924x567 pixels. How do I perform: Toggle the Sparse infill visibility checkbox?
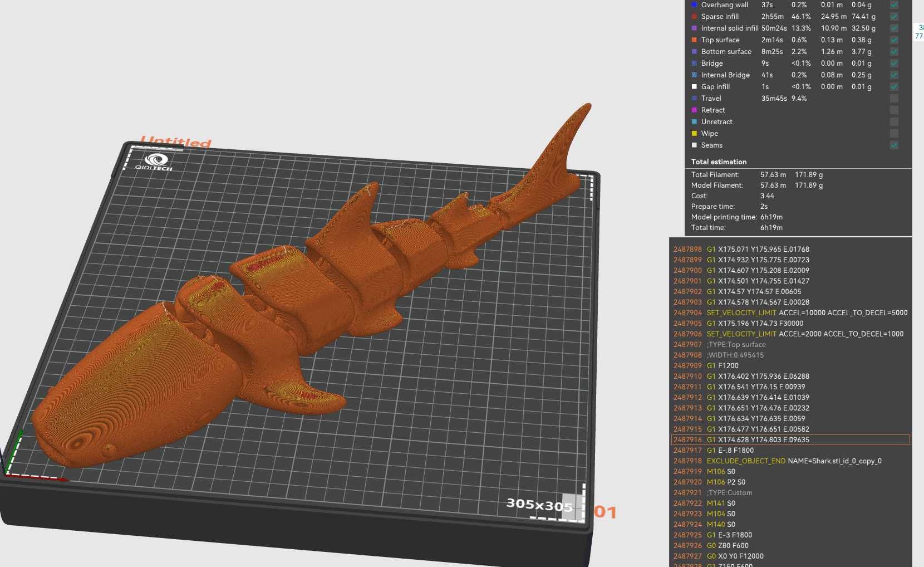pos(894,17)
